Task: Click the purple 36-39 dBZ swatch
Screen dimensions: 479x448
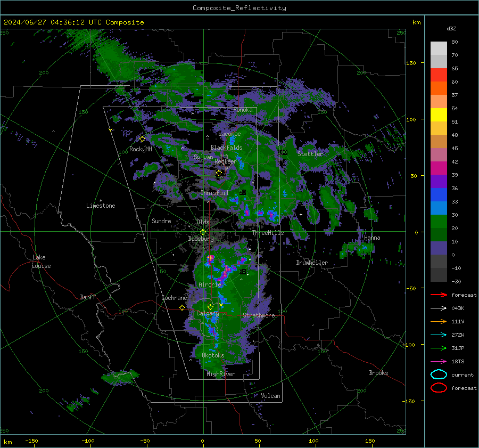Action: [x=439, y=182]
